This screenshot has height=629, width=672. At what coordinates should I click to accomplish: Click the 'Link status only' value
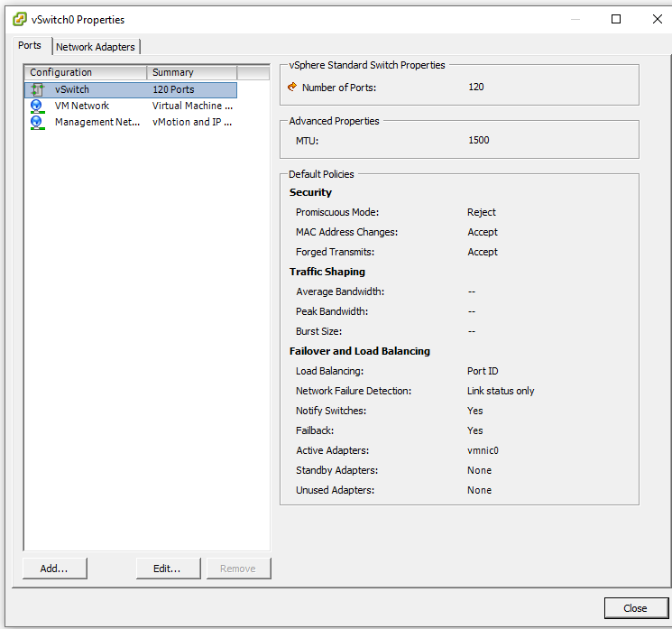point(501,391)
